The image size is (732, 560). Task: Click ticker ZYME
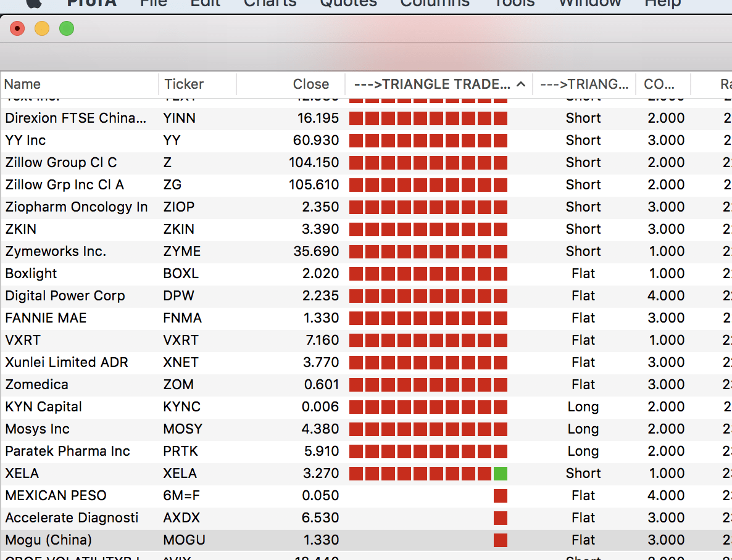coord(181,251)
